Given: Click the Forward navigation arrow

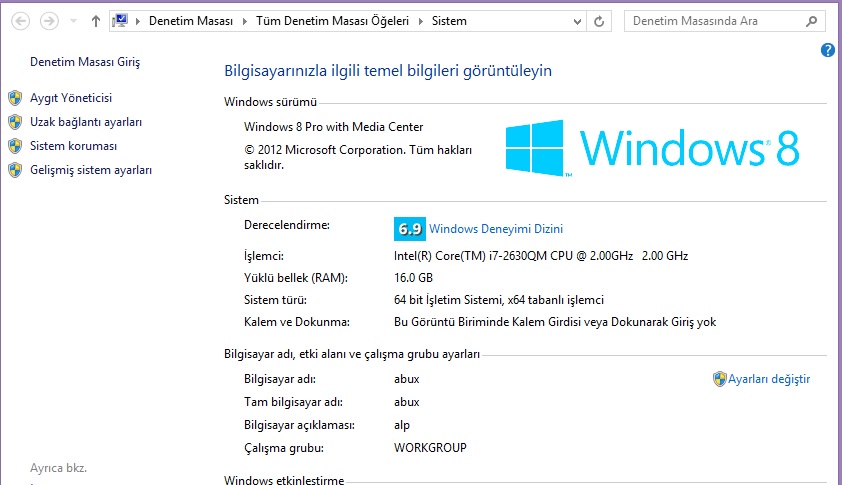Looking at the screenshot, I should point(48,20).
